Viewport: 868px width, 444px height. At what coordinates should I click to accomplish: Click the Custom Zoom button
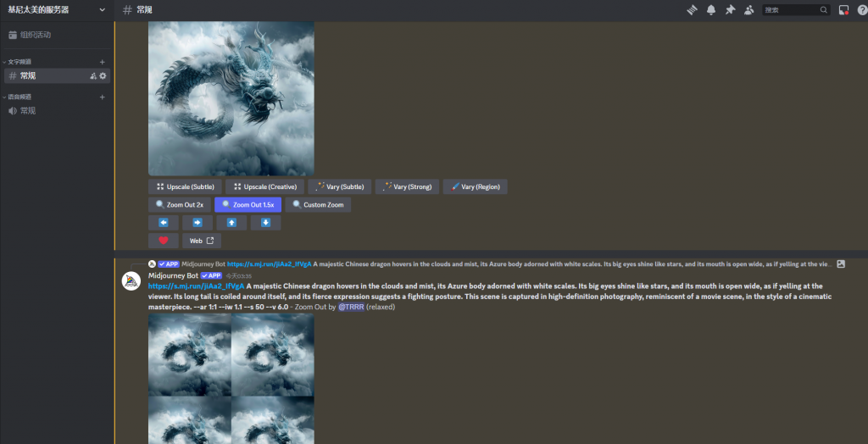319,205
